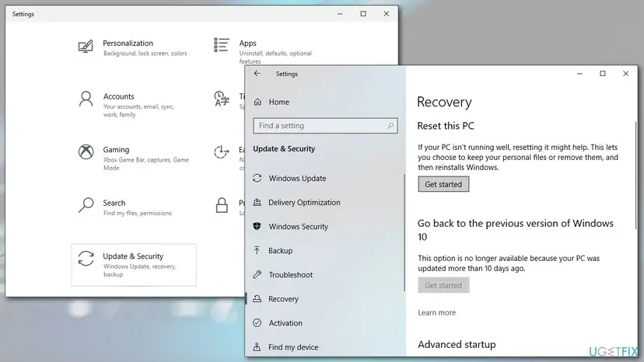Open Activation settings page
Viewport: 644px width, 362px height.
(285, 323)
